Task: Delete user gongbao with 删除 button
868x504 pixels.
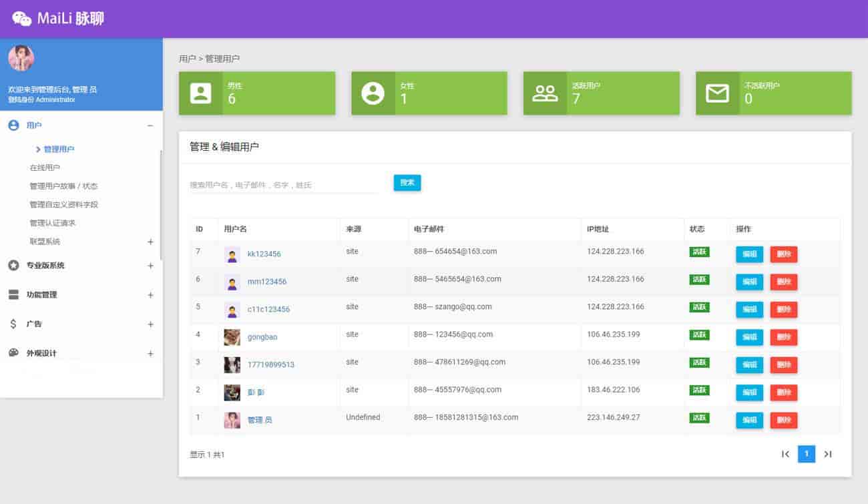Action: click(783, 337)
